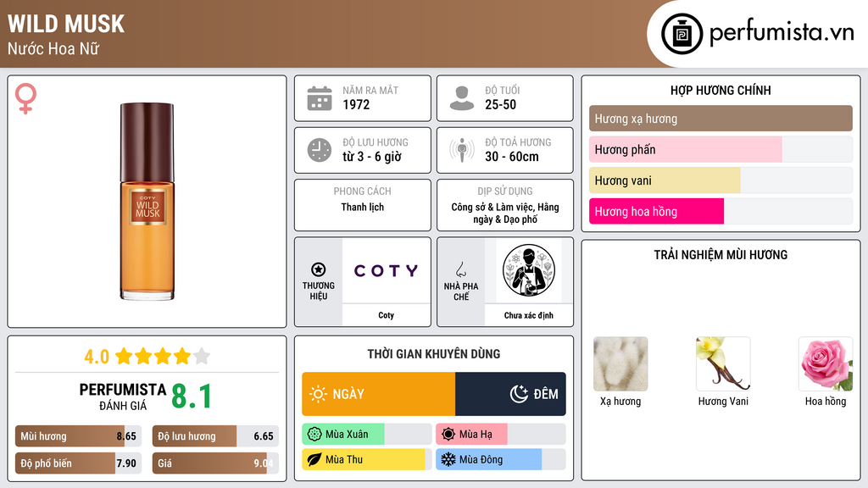Click the Dịp sử dụng occasions text
This screenshot has width=868, height=488.
tap(505, 213)
